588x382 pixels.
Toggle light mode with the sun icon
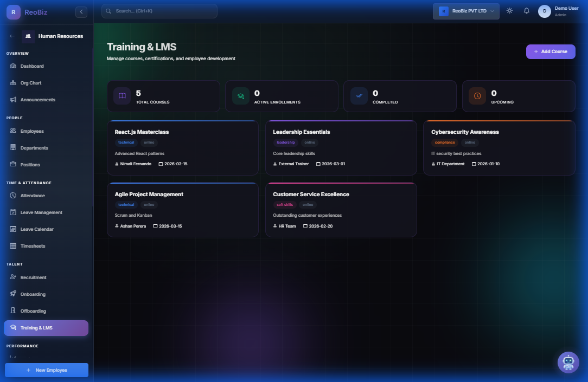click(x=509, y=10)
